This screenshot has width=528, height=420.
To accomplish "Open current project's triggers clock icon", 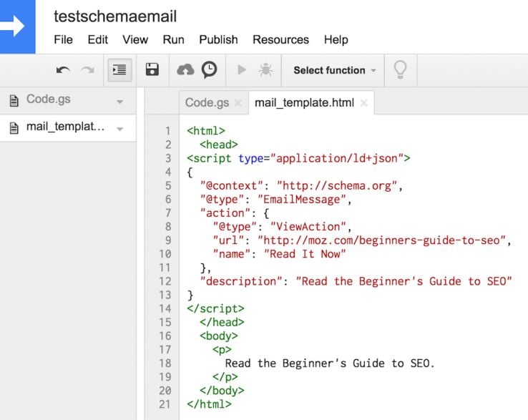I will (x=209, y=69).
